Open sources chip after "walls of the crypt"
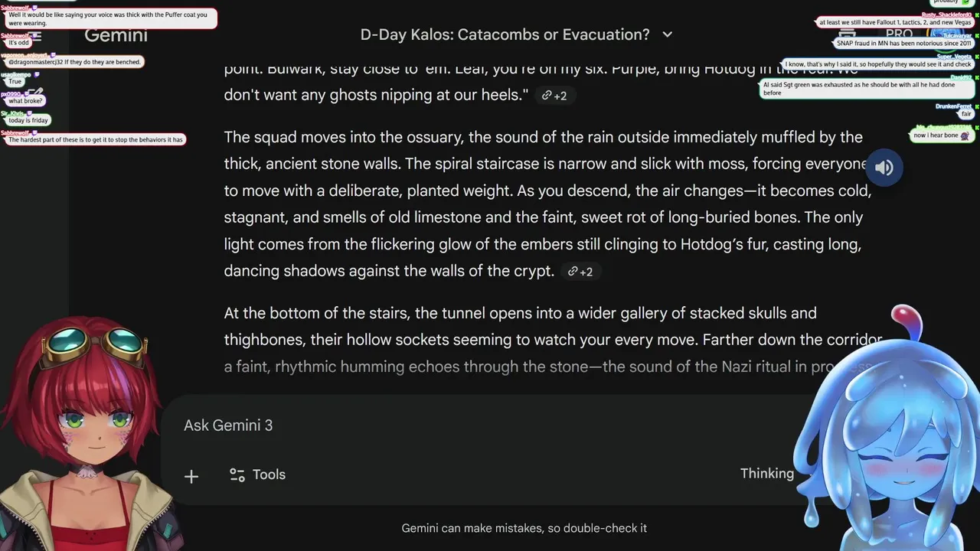 click(580, 272)
